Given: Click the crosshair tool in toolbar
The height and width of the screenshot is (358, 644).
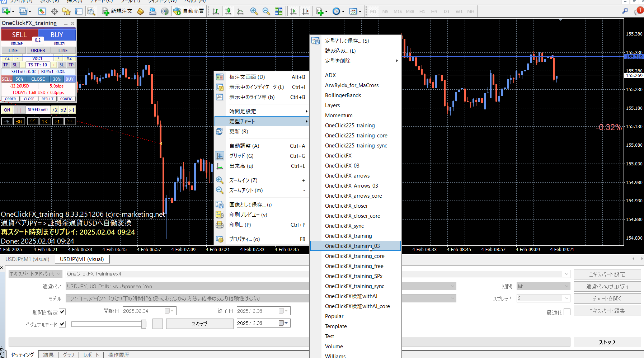Looking at the screenshot, I should point(55,11).
